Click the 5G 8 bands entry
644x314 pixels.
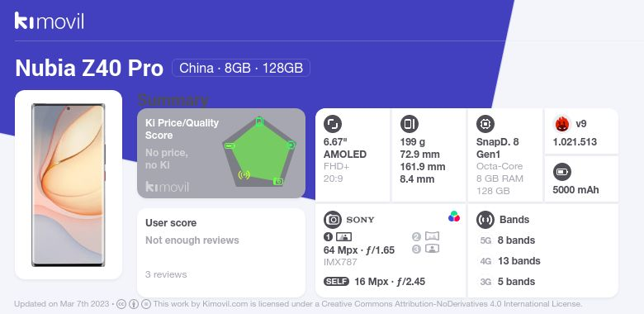(x=508, y=240)
